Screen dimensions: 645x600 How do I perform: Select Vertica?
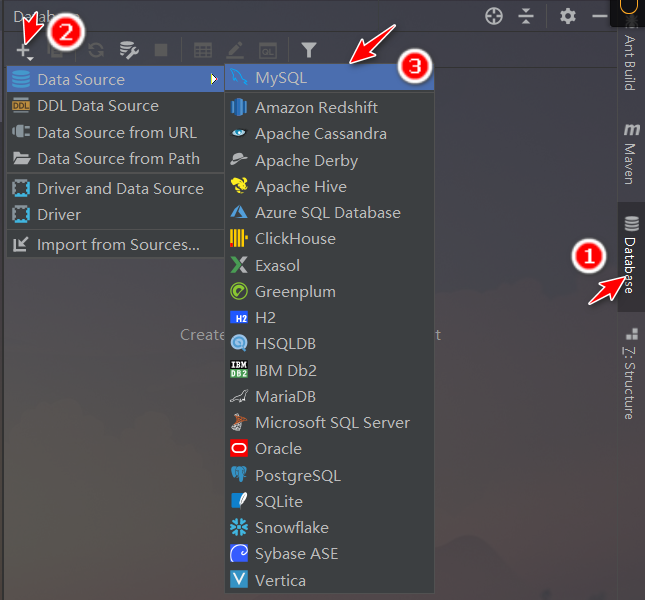point(329,580)
